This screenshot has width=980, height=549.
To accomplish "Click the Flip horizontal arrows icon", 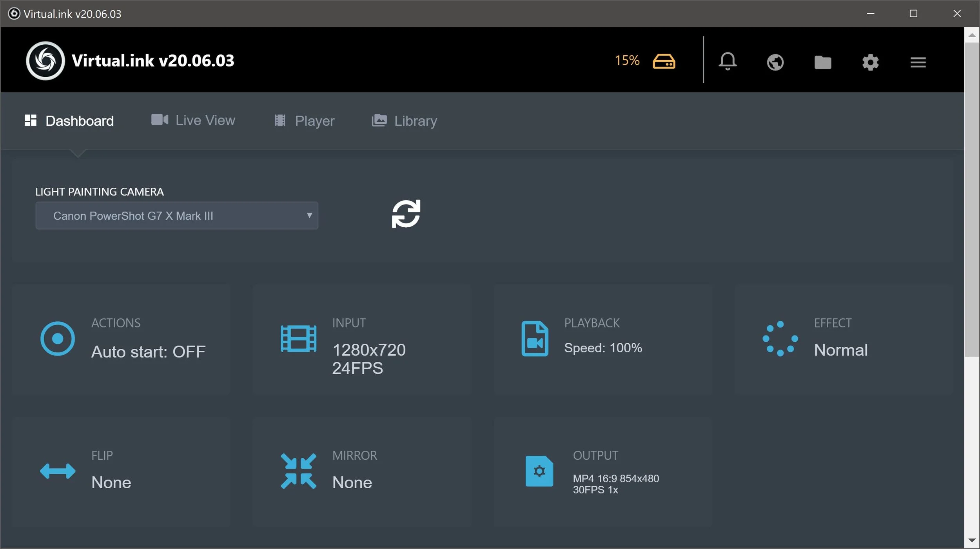I will tap(58, 471).
